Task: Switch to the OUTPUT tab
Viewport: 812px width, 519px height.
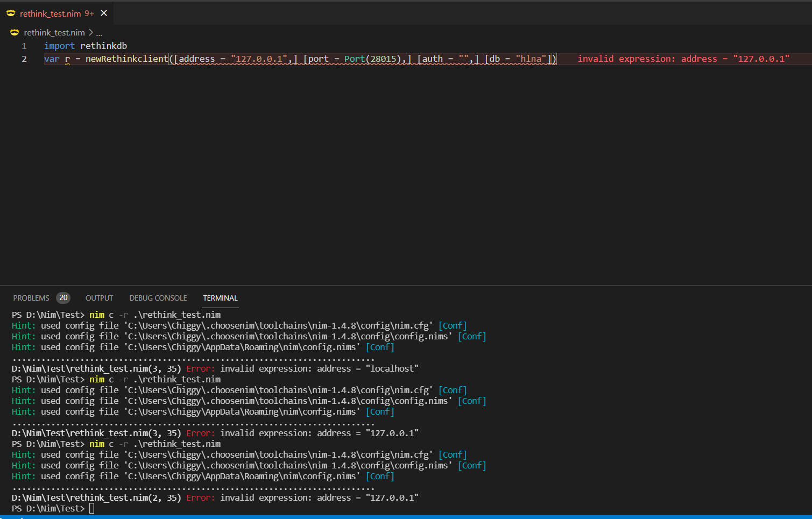Action: click(x=99, y=297)
